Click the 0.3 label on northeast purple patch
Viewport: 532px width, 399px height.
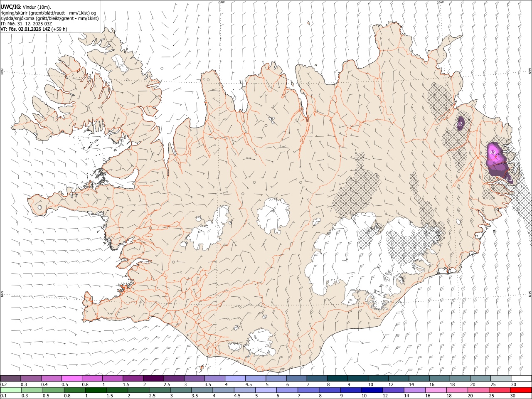point(460,124)
